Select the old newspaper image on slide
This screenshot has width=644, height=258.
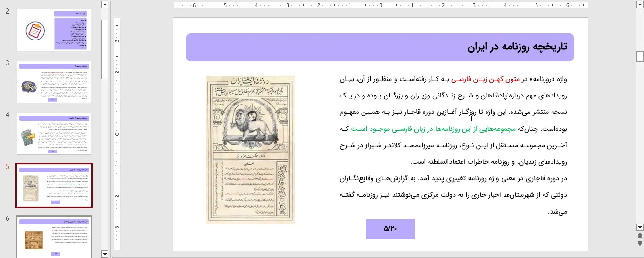point(250,150)
